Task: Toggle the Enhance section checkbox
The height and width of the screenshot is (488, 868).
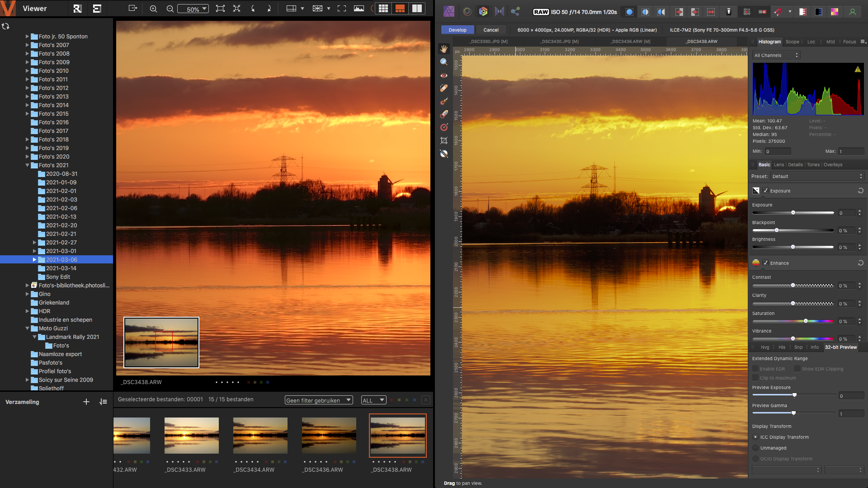Action: [x=766, y=263]
